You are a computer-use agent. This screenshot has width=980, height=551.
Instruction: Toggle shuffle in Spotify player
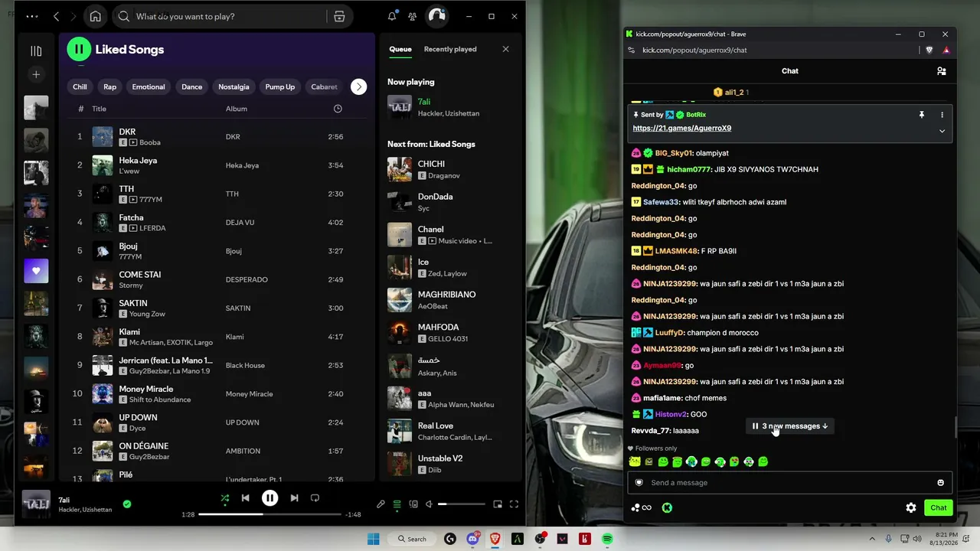(x=224, y=497)
